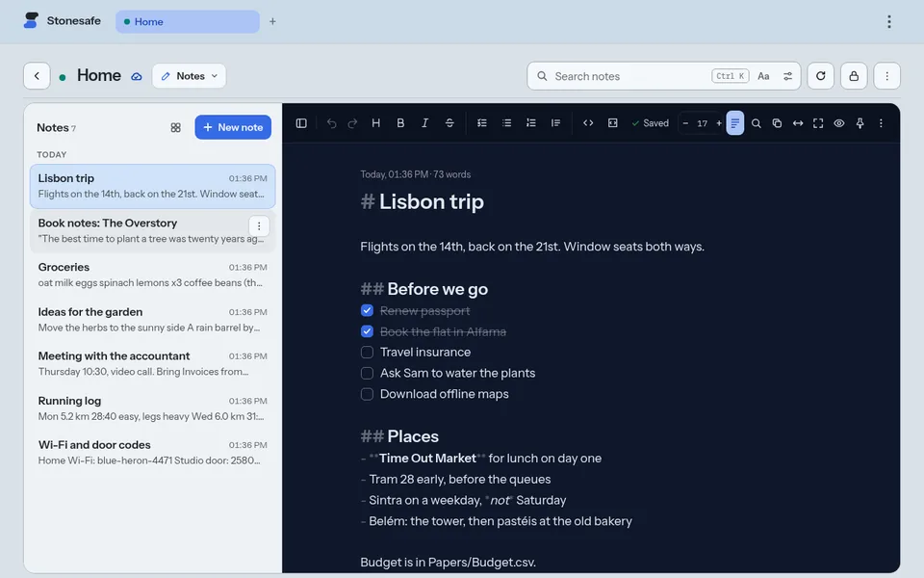Open the Lisbon trip note
Screen dimensions: 924x578
pyautogui.click(x=153, y=186)
